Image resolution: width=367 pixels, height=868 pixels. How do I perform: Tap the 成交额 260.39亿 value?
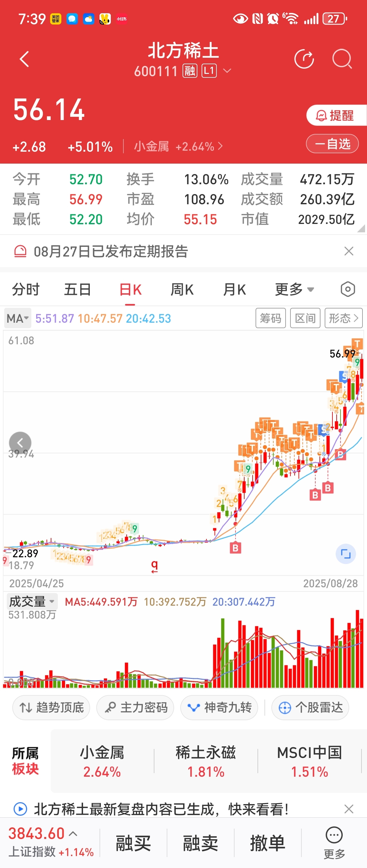pos(327,199)
